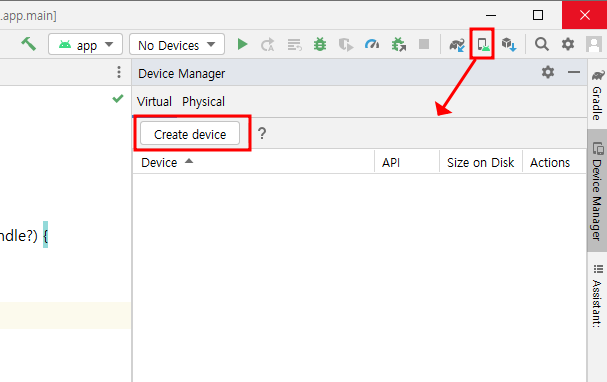Image resolution: width=607 pixels, height=382 pixels.
Task: Click the grey Stop square icon
Action: click(424, 44)
